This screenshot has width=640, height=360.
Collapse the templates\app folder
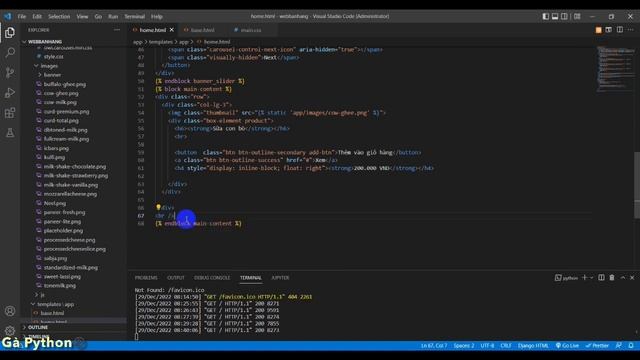56,304
